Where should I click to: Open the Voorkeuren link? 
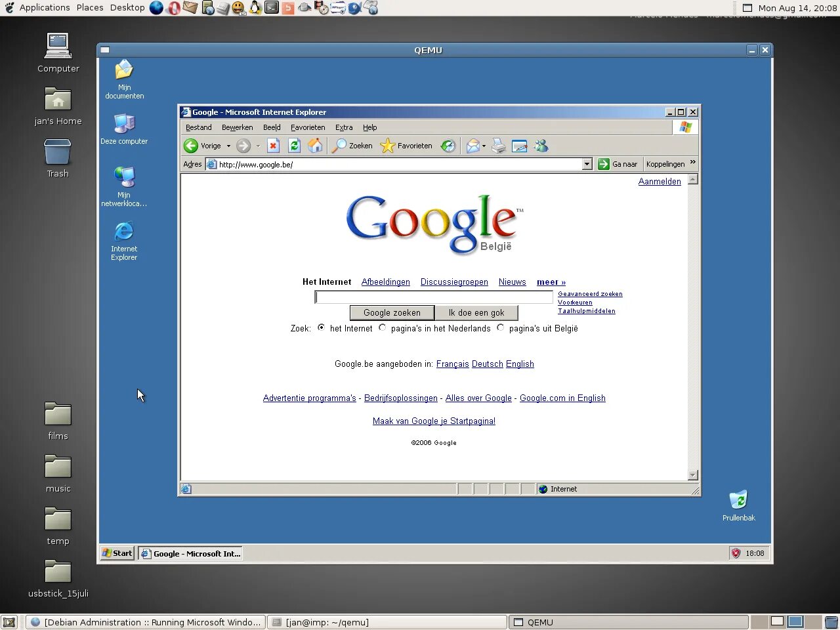(575, 303)
